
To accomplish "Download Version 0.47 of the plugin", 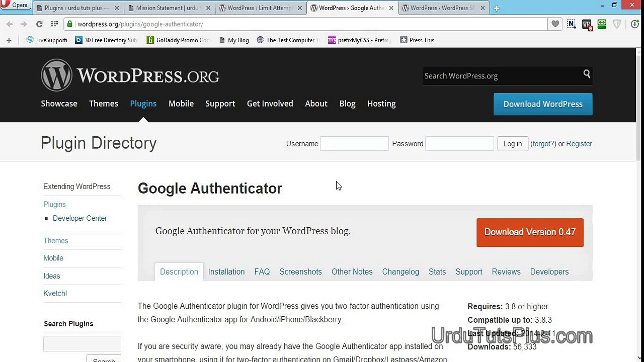I will pos(530,232).
